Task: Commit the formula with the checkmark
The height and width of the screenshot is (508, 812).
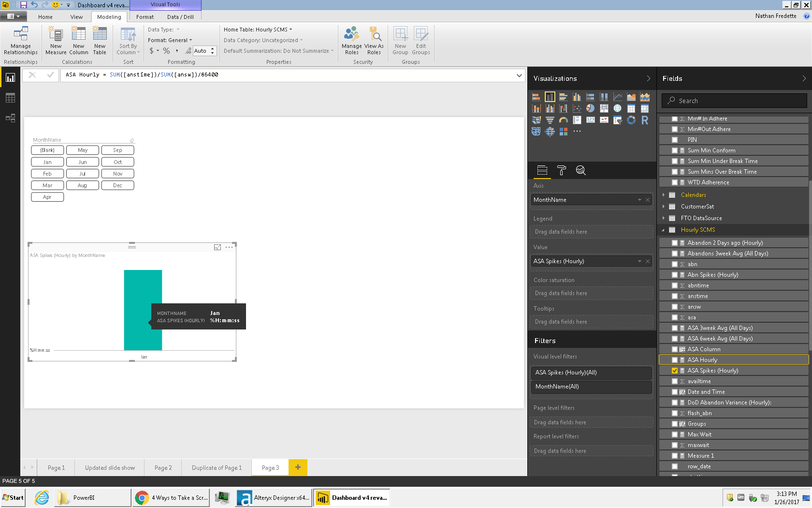Action: click(50, 75)
